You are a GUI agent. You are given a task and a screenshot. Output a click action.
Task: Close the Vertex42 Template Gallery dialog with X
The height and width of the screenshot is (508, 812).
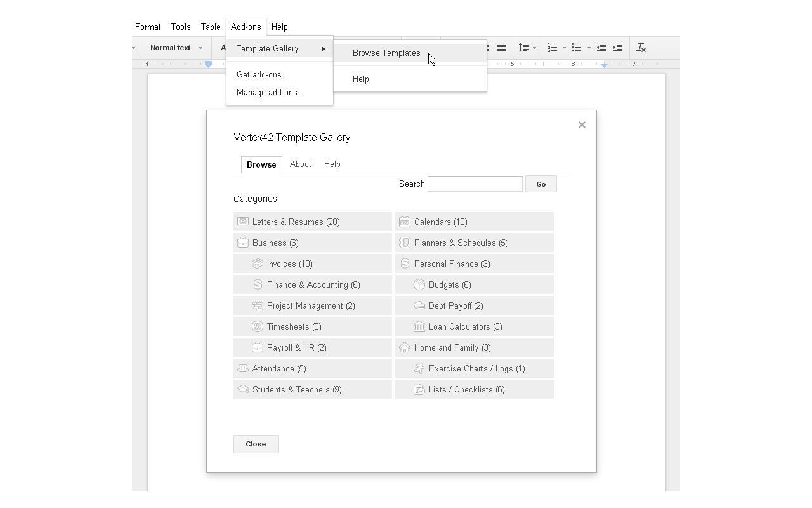point(582,125)
